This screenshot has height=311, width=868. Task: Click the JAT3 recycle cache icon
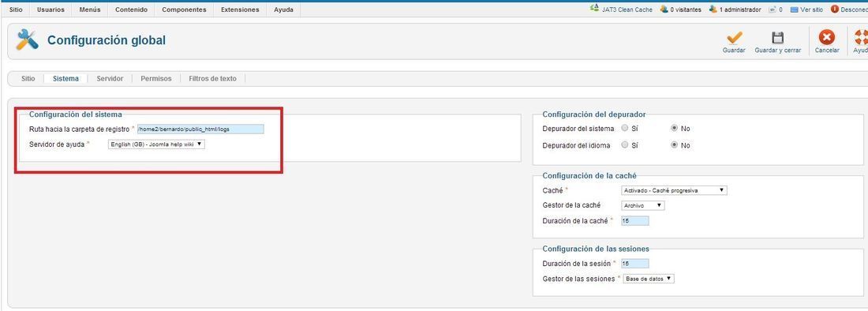[594, 9]
